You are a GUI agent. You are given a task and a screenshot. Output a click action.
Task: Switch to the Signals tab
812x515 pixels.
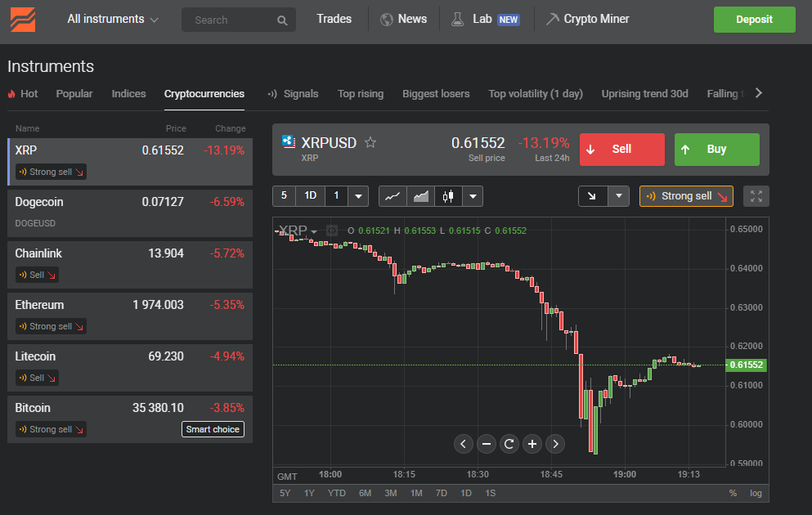293,94
